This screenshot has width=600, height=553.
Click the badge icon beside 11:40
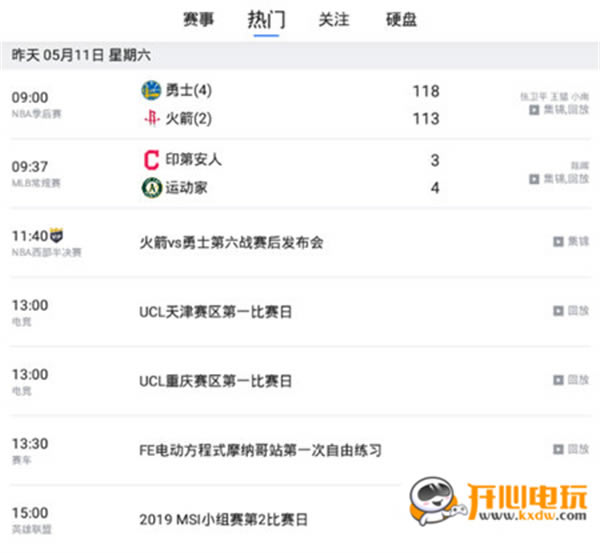point(56,235)
